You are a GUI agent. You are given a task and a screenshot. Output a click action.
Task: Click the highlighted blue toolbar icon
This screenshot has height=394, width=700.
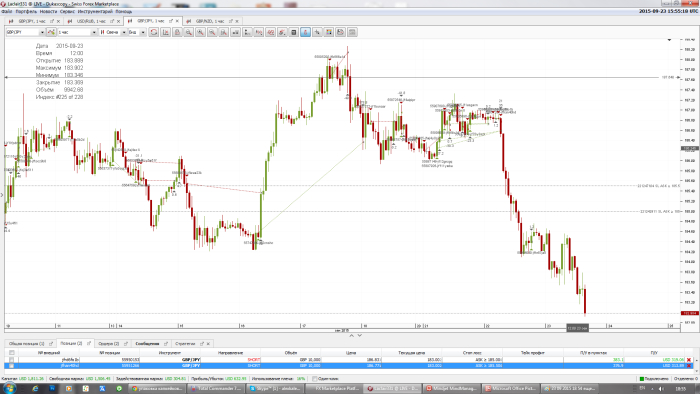(x=305, y=32)
